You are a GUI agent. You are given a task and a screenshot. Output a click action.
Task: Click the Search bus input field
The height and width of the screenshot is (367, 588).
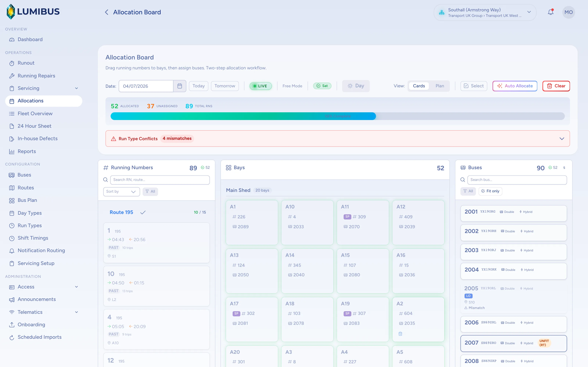pos(517,180)
